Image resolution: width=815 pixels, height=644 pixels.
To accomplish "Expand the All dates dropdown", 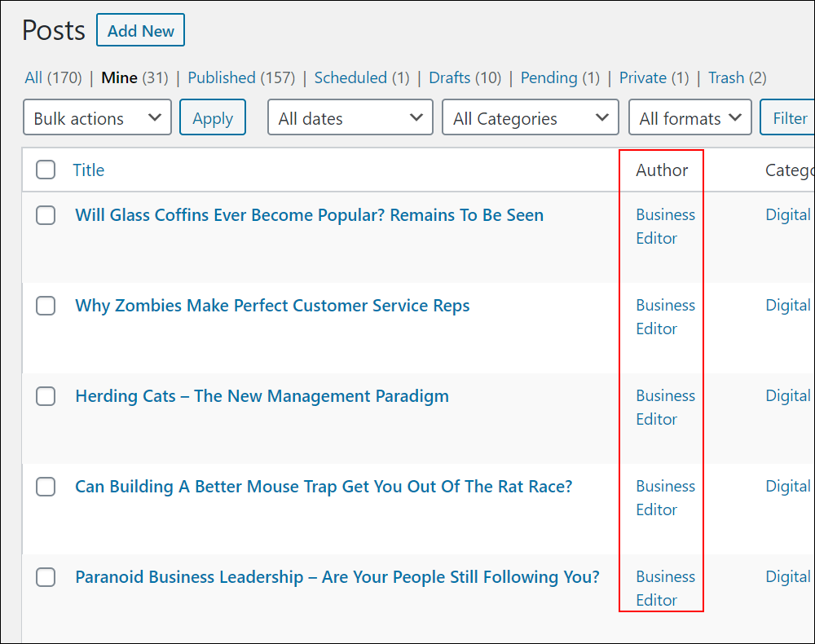I will [350, 117].
